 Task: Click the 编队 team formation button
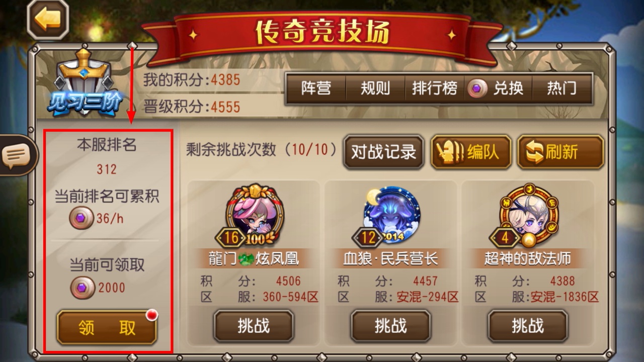[471, 152]
